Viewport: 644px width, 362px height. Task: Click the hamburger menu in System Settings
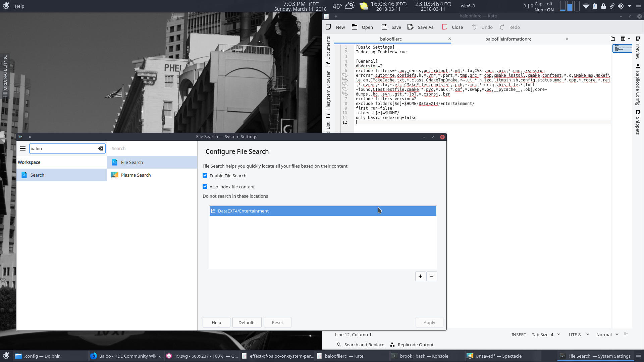point(23,148)
